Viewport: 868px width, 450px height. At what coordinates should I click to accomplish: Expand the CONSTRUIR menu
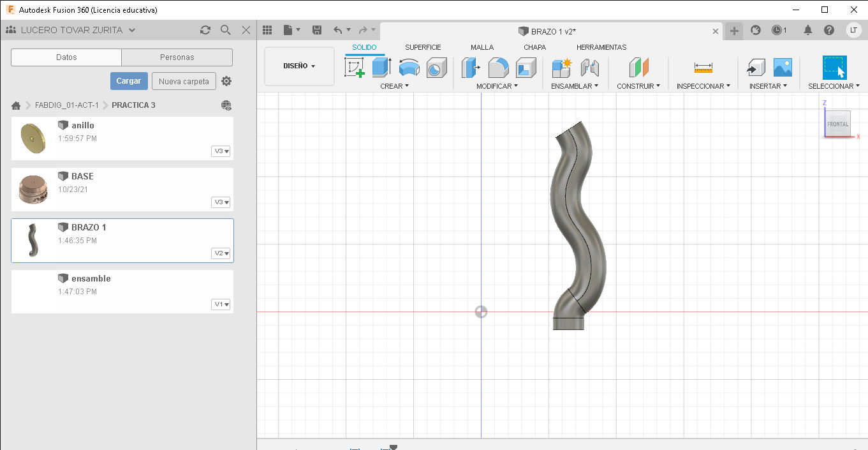pos(638,86)
